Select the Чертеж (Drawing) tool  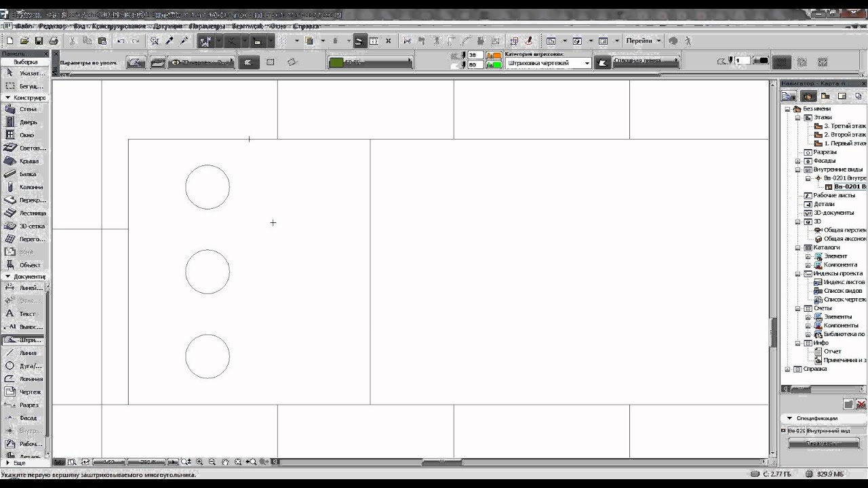pos(24,392)
